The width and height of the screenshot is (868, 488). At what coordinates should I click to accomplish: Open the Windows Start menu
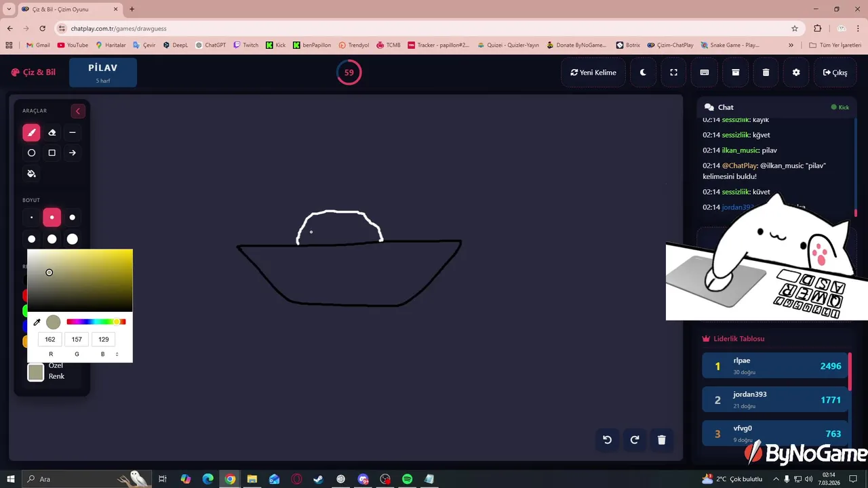click(11, 479)
